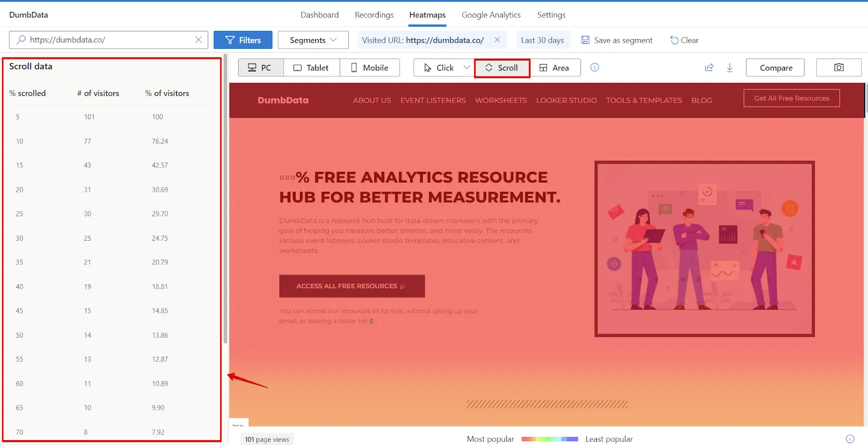Click the hero illustration image

(704, 249)
